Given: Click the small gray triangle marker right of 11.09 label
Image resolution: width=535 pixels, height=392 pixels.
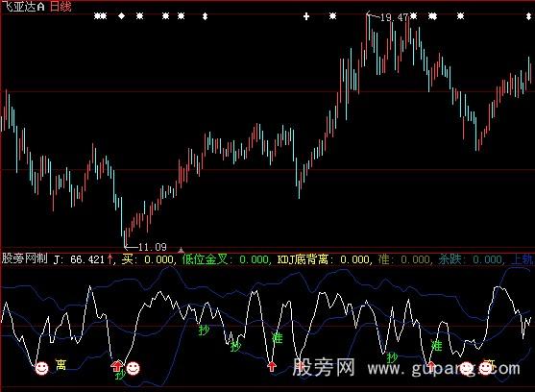Looking at the screenshot, I should (x=181, y=250).
